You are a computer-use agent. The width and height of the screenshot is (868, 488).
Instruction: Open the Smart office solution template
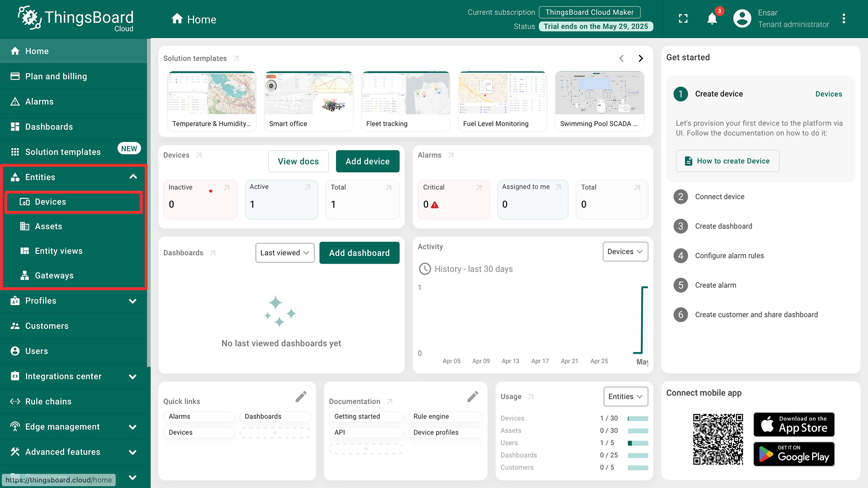(x=309, y=100)
